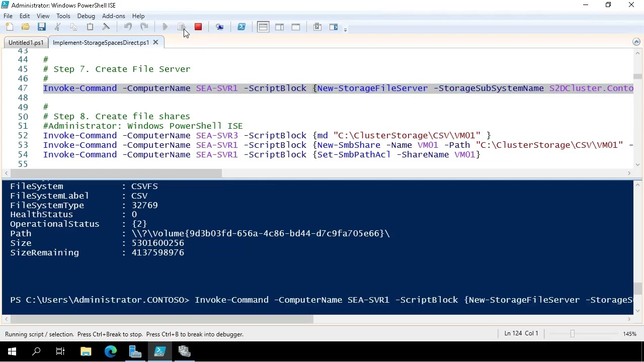
Task: Start PowerShell.exe with the blue console icon
Action: [x=242, y=27]
